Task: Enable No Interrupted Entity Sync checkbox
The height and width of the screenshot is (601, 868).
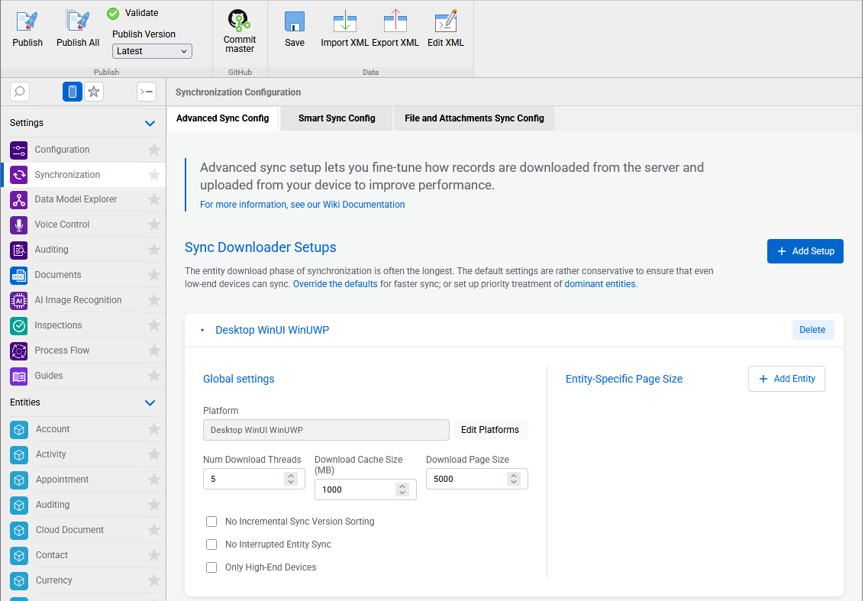Action: pyautogui.click(x=211, y=544)
